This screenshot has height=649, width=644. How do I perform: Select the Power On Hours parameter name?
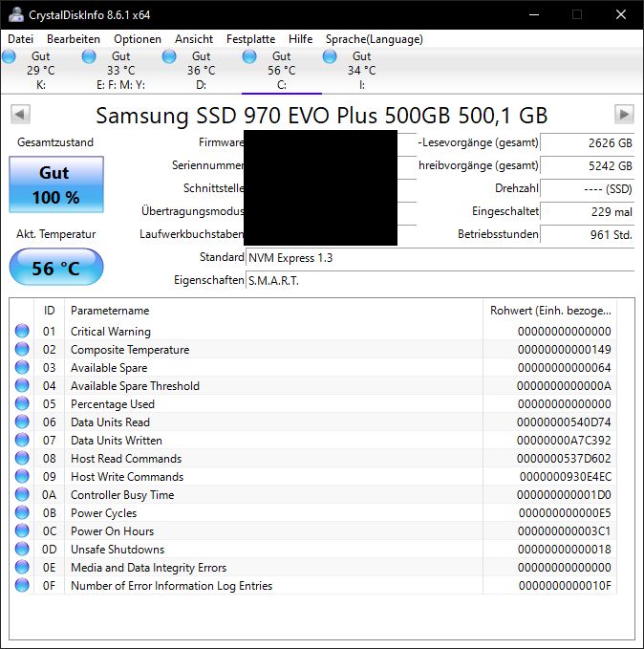pyautogui.click(x=112, y=531)
